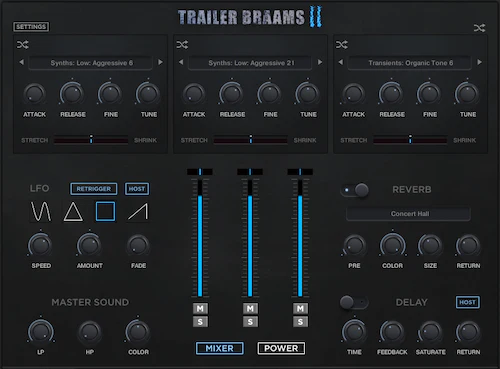Switch to the Mixer tab
Image resolution: width=500 pixels, height=369 pixels.
(220, 348)
